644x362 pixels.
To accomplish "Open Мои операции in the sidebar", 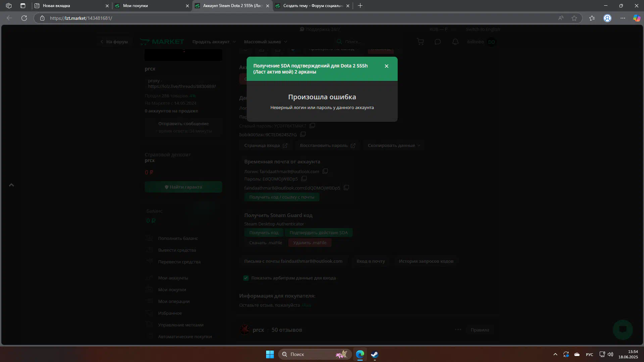I will pyautogui.click(x=174, y=301).
